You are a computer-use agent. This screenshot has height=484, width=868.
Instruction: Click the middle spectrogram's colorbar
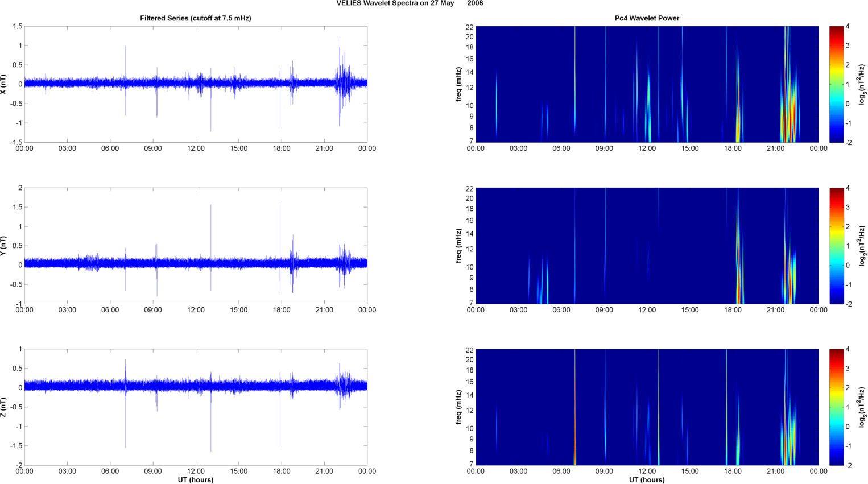tap(836, 246)
